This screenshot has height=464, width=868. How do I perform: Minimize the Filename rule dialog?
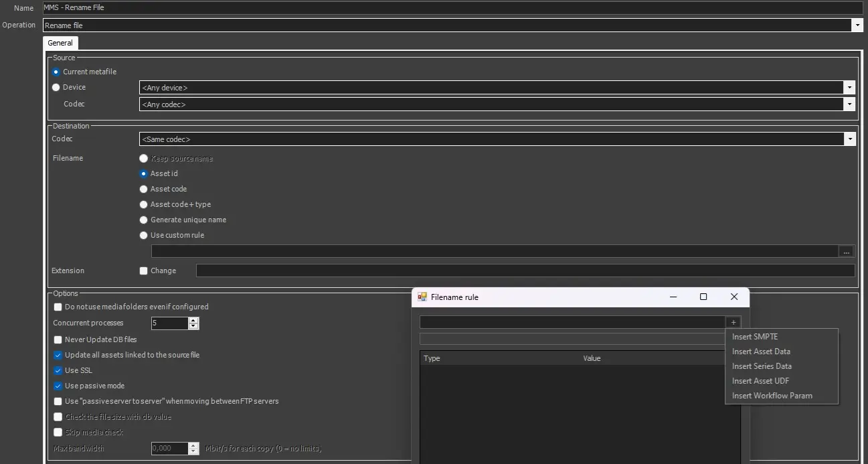pos(673,297)
